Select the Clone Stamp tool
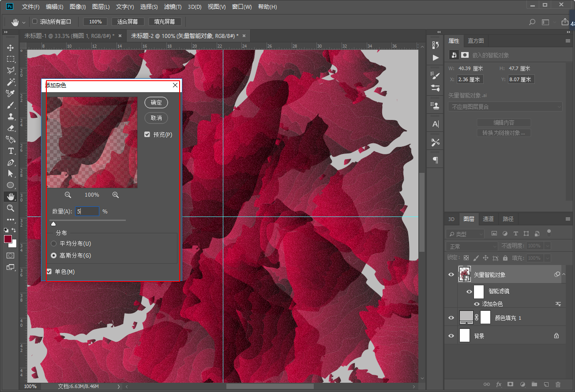575x392 pixels. [x=11, y=116]
